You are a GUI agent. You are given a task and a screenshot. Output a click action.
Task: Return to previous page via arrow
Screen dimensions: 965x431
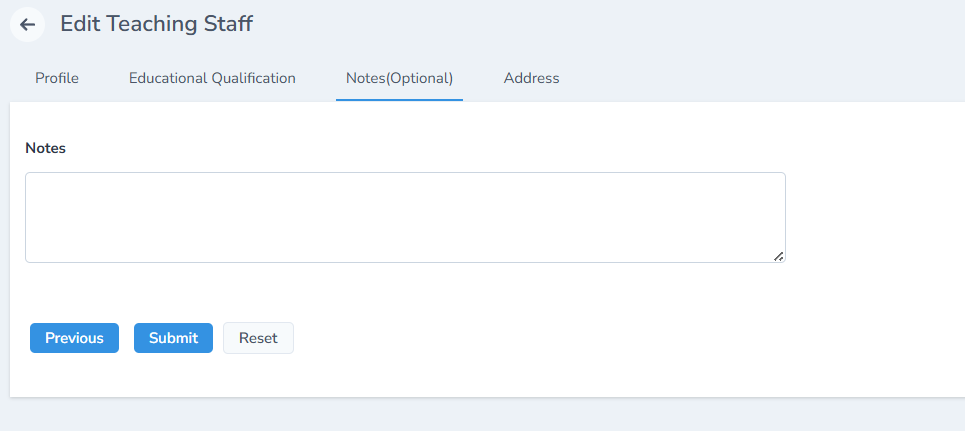(27, 24)
